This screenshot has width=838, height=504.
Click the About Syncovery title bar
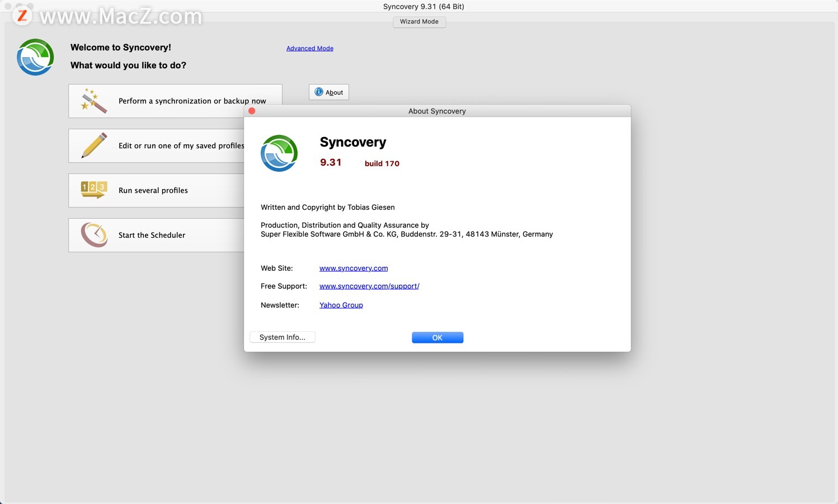pyautogui.click(x=437, y=111)
